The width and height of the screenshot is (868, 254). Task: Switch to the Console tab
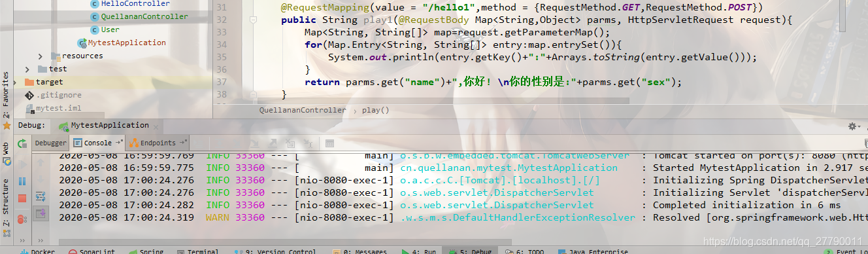[x=97, y=143]
